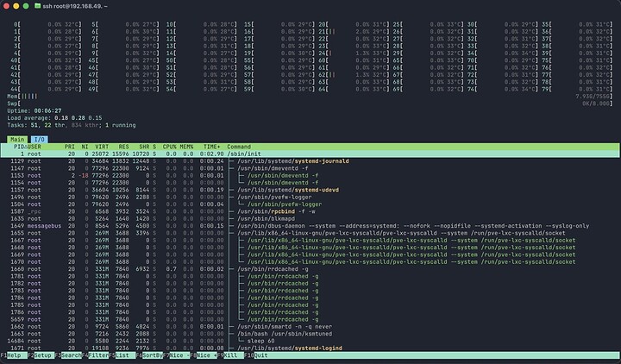Select the /usr/sbin/blkmapd process row
621x364 pixels.
(x=310, y=218)
